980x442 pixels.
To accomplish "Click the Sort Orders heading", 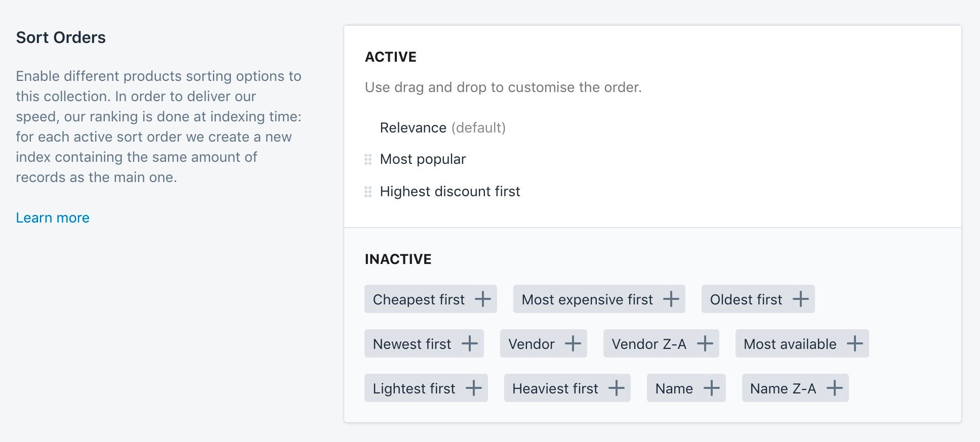I will coord(61,37).
